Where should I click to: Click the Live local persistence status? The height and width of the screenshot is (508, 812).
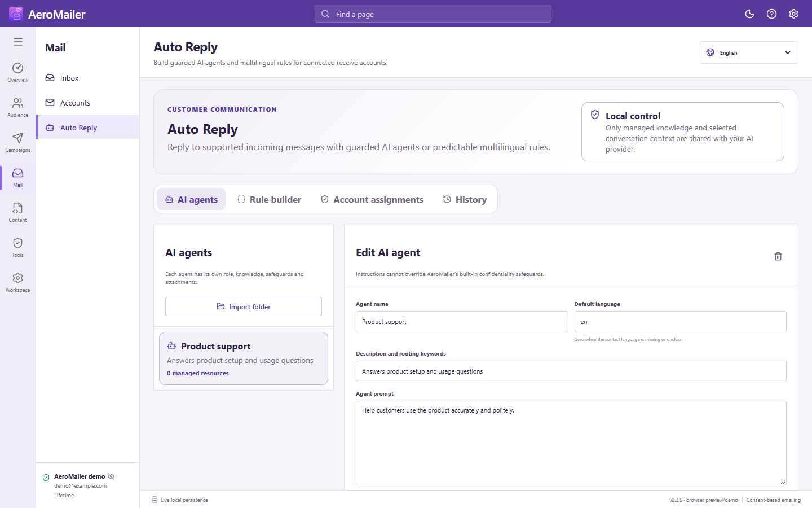tap(180, 500)
